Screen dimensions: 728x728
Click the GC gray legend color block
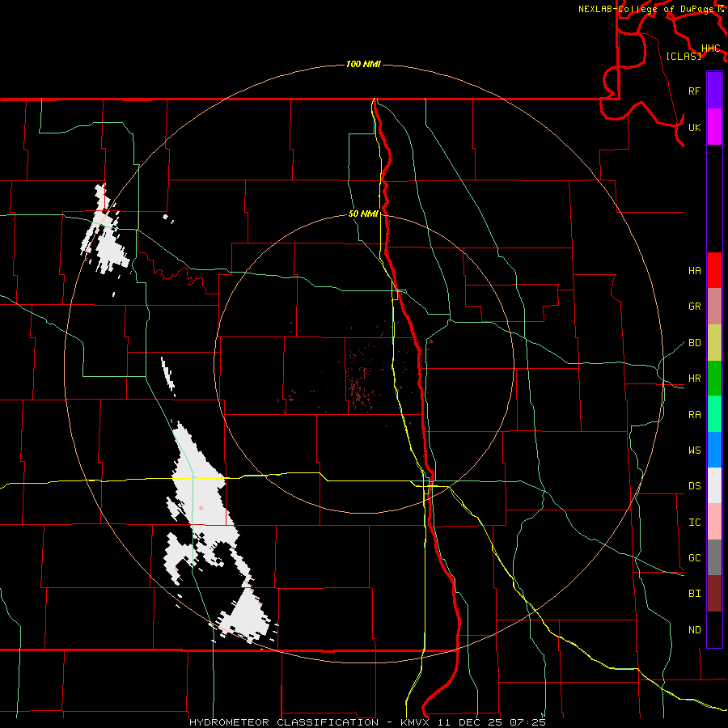[714, 557]
